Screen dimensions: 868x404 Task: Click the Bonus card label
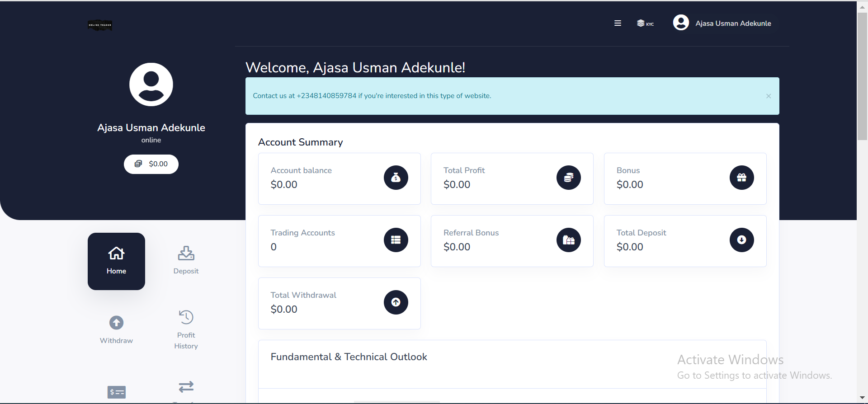pyautogui.click(x=628, y=170)
